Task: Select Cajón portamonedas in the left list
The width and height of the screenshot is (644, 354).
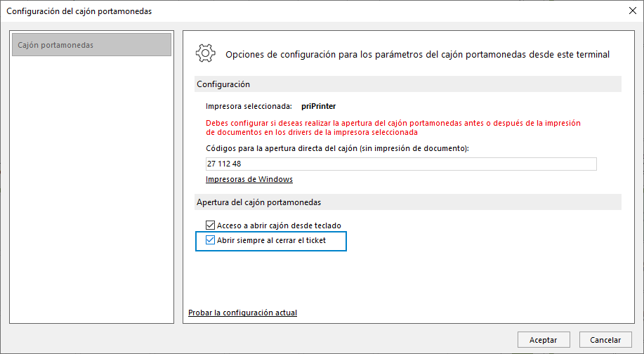Action: [91, 45]
